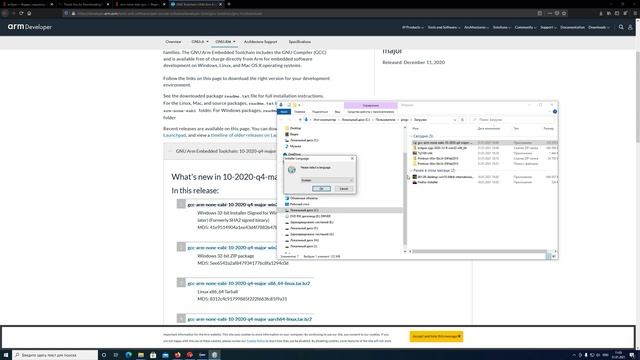Viewport: 640px width, 360px height.
Task: Click the browser back button
Action: click(5, 13)
